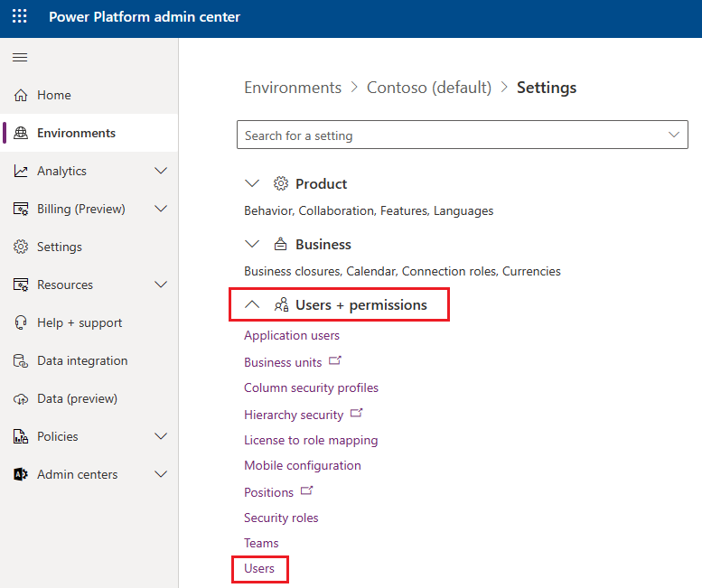Click the Settings gear icon in sidebar
This screenshot has height=588, width=702.
tap(21, 247)
